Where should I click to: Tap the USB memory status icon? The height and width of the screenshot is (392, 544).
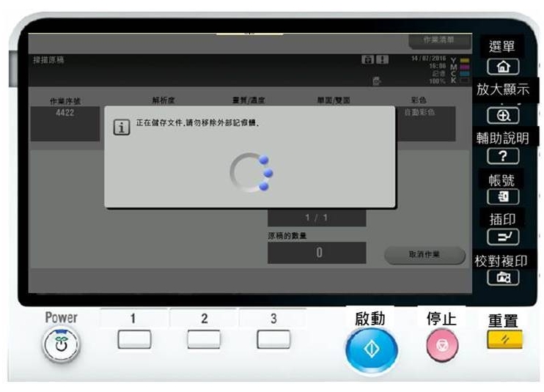click(376, 81)
